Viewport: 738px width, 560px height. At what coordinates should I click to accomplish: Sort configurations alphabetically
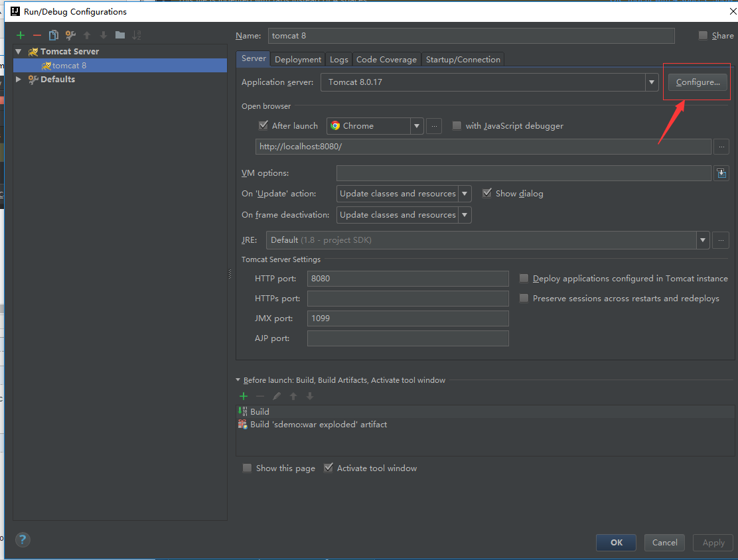pos(137,35)
